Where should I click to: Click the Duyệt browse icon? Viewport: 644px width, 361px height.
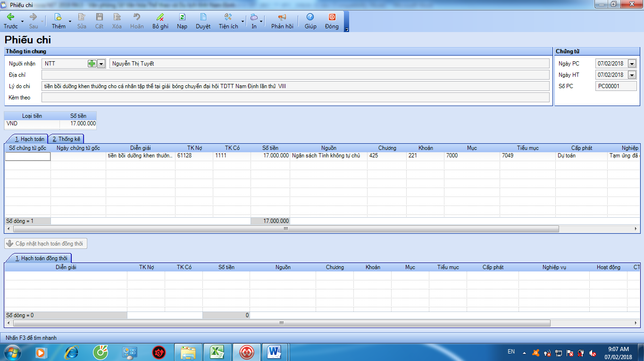click(203, 17)
